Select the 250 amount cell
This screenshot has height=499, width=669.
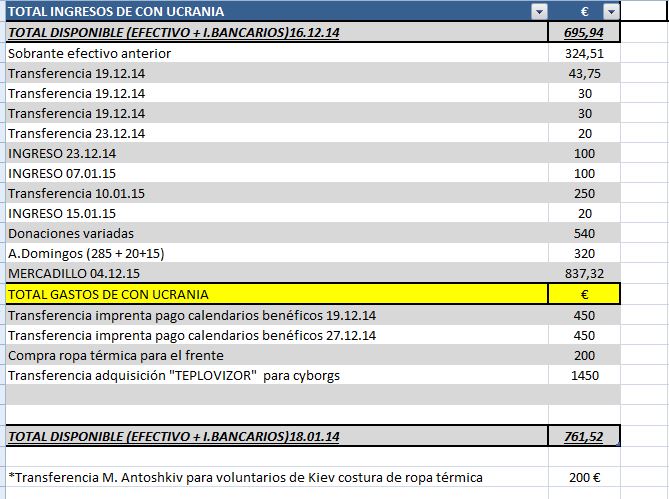(x=584, y=193)
